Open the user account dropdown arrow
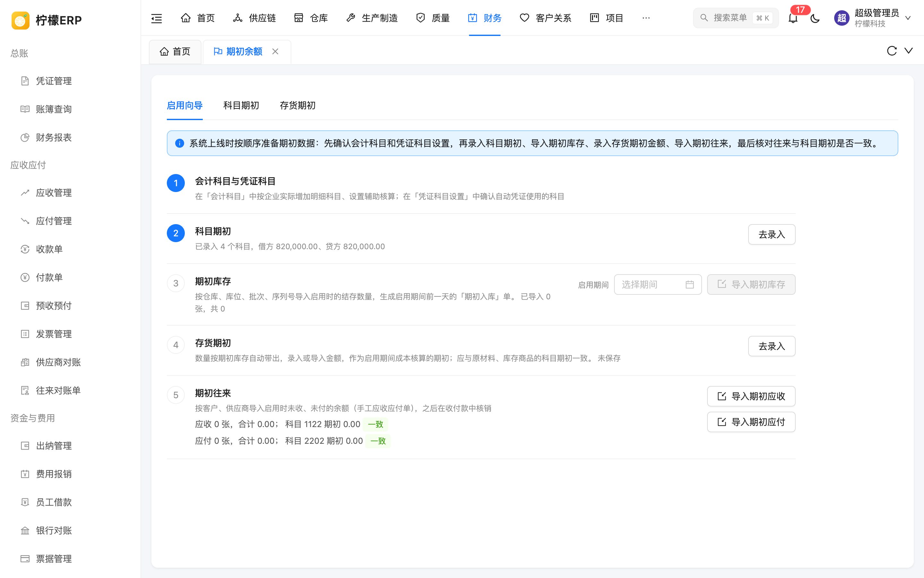Viewport: 924px width, 578px height. (x=908, y=18)
